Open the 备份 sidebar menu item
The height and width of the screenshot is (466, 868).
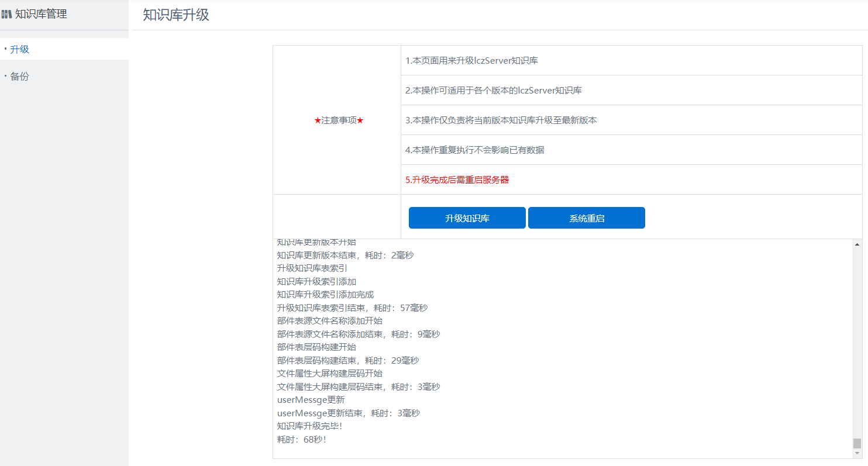pyautogui.click(x=20, y=76)
